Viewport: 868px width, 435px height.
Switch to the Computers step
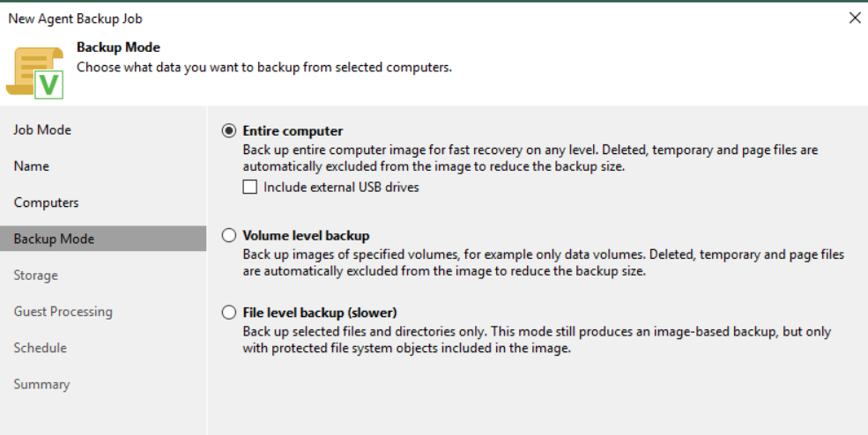coord(46,203)
